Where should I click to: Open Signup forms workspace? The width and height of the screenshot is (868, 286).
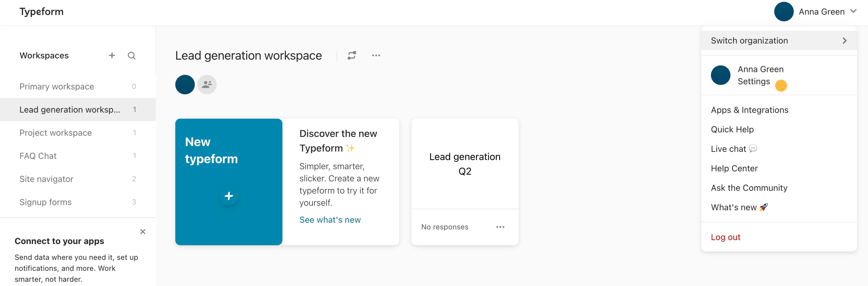point(78,202)
